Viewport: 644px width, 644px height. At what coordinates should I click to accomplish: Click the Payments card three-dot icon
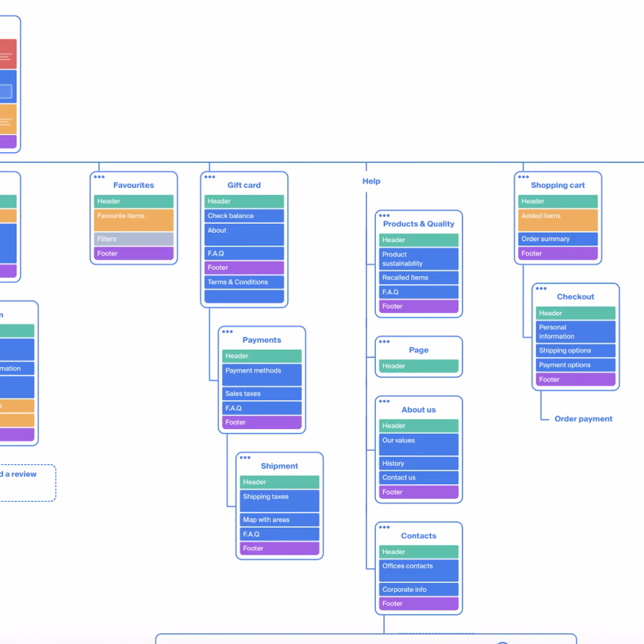point(227,331)
